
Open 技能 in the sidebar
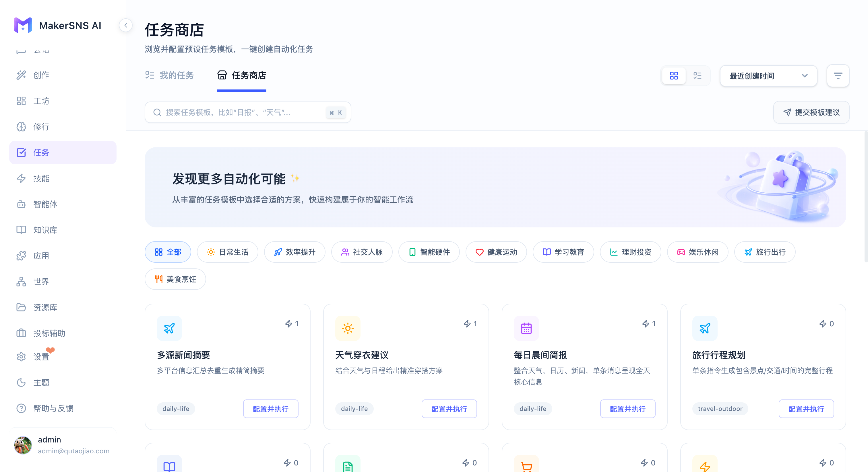(x=63, y=178)
